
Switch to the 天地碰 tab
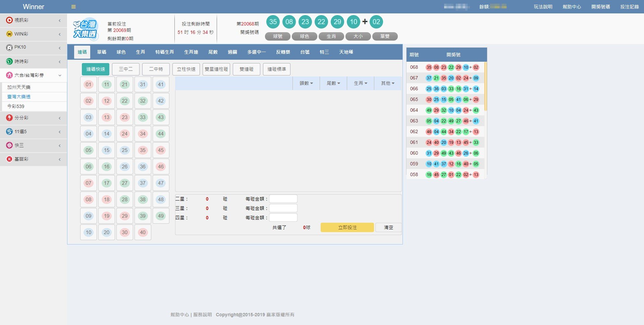tap(346, 52)
